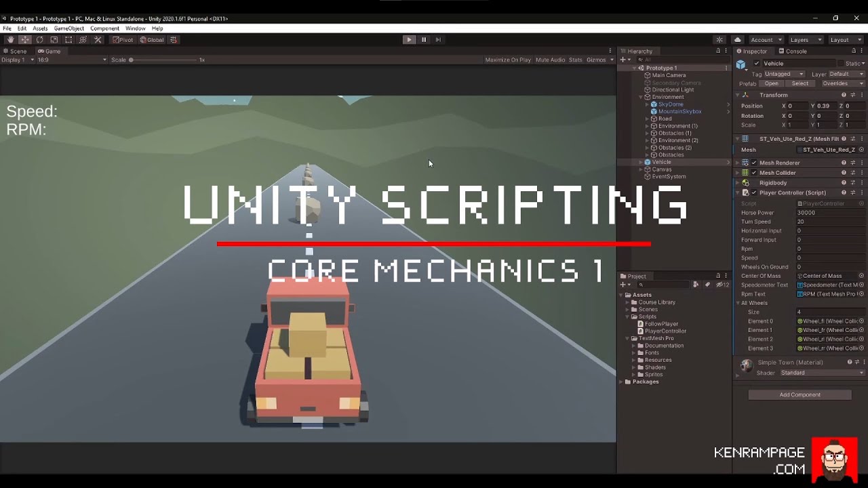
Task: Switch to the Scene tab
Action: pos(15,52)
